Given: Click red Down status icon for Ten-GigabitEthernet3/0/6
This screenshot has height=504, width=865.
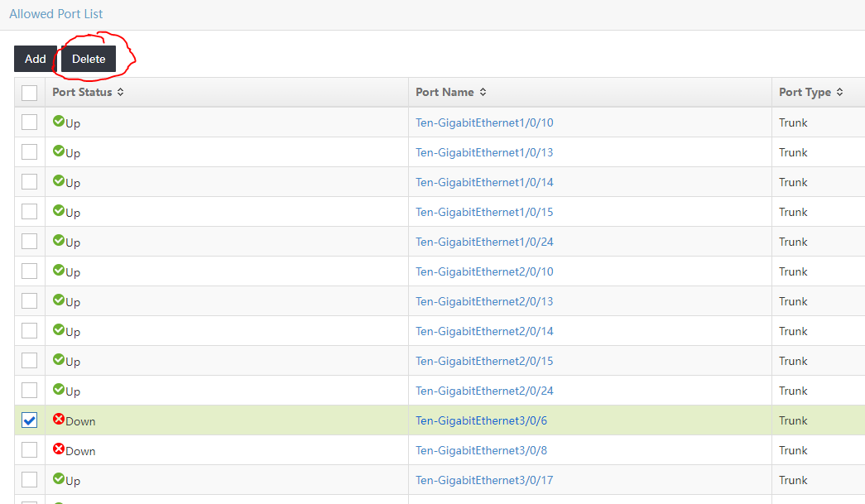Looking at the screenshot, I should (x=59, y=420).
